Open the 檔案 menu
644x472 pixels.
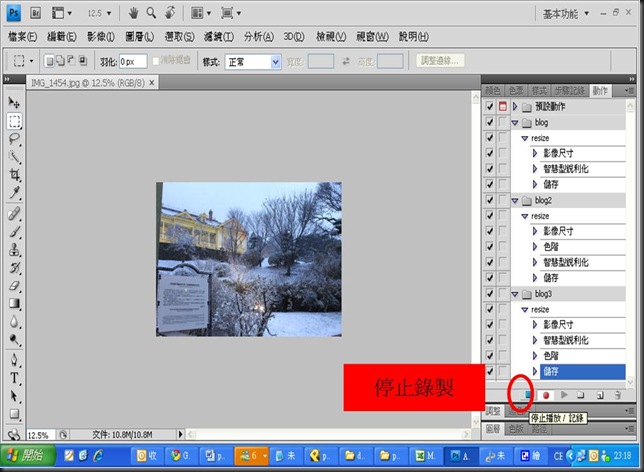23,37
